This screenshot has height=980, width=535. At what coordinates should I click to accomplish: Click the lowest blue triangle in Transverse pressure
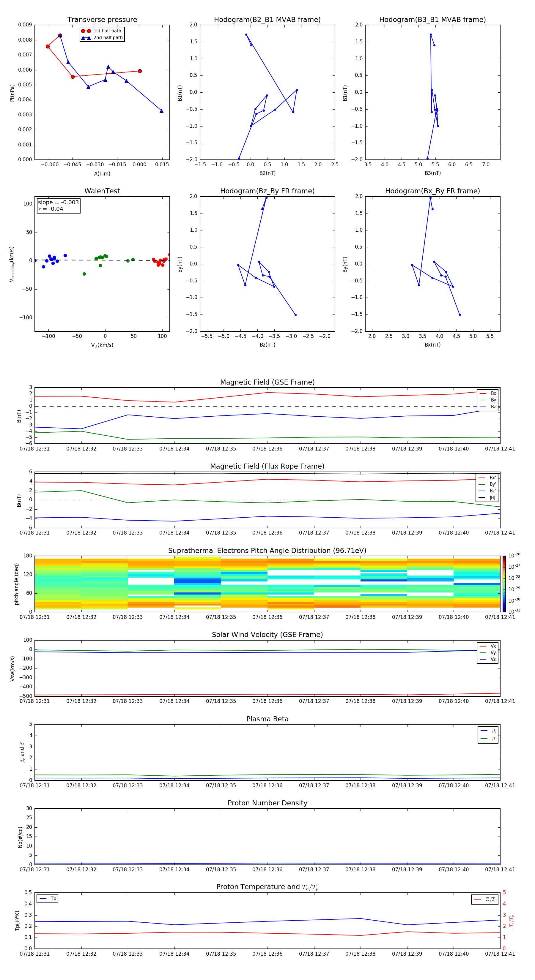(x=161, y=111)
